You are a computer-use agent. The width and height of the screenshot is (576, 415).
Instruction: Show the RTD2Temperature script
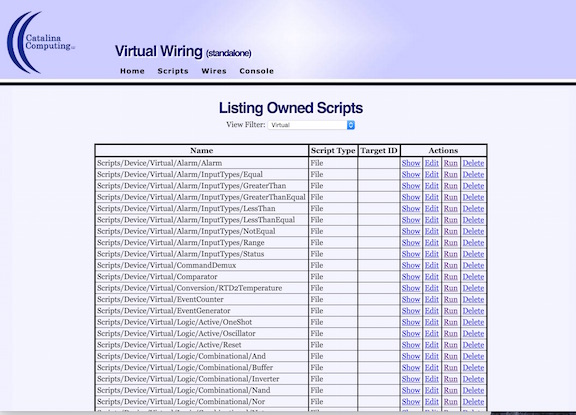tap(411, 288)
